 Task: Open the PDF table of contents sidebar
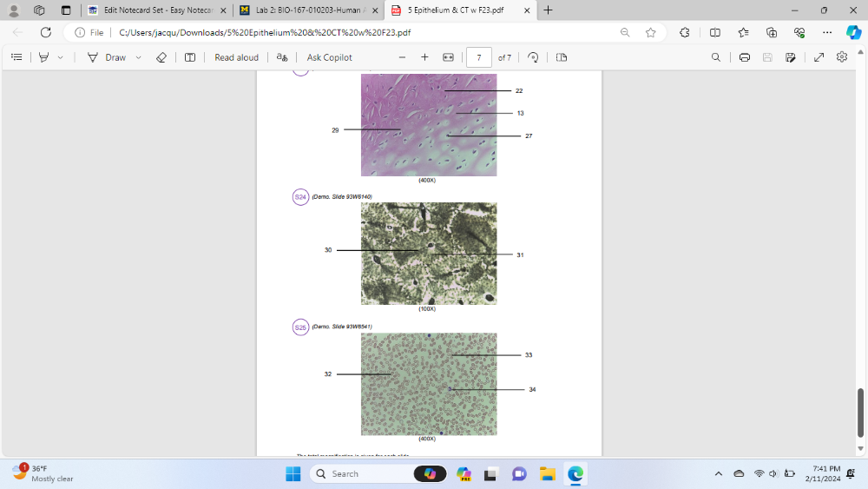[16, 57]
